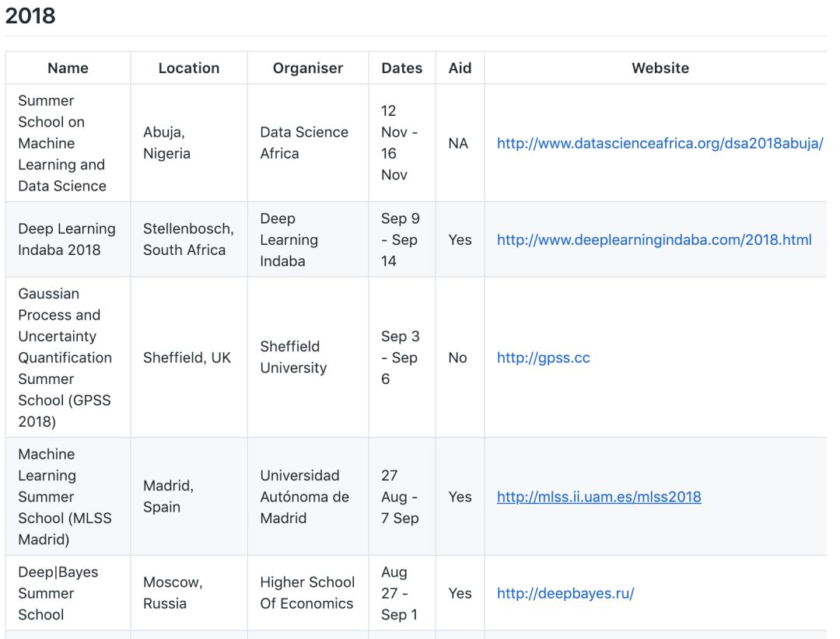The width and height of the screenshot is (840, 639).
Task: Click the 12 Nov - 16 Nov dates cell
Action: pos(399,143)
